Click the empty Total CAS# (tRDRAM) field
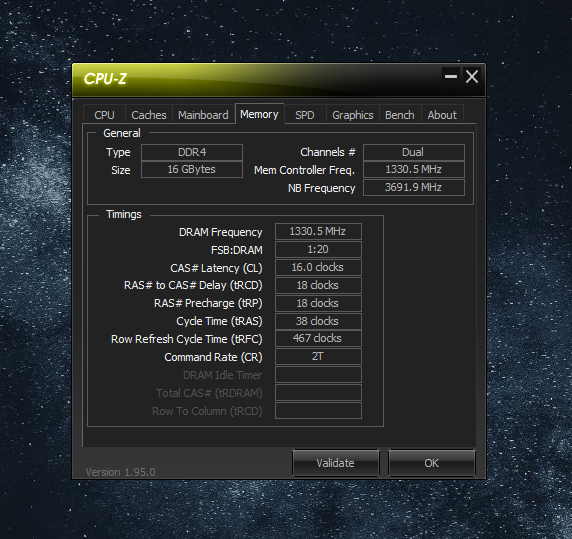The image size is (572, 539). click(x=318, y=392)
